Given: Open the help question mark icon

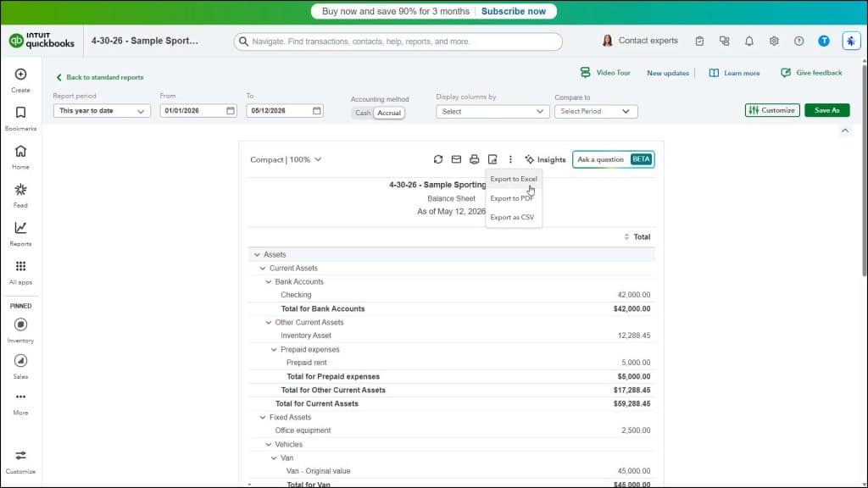Looking at the screenshot, I should click(x=798, y=41).
